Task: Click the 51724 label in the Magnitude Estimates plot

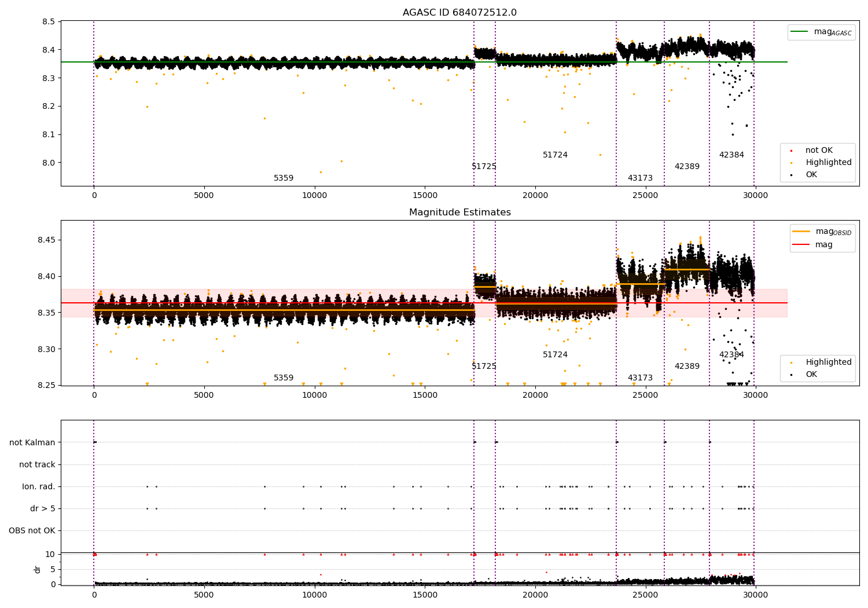Action: pyautogui.click(x=555, y=355)
